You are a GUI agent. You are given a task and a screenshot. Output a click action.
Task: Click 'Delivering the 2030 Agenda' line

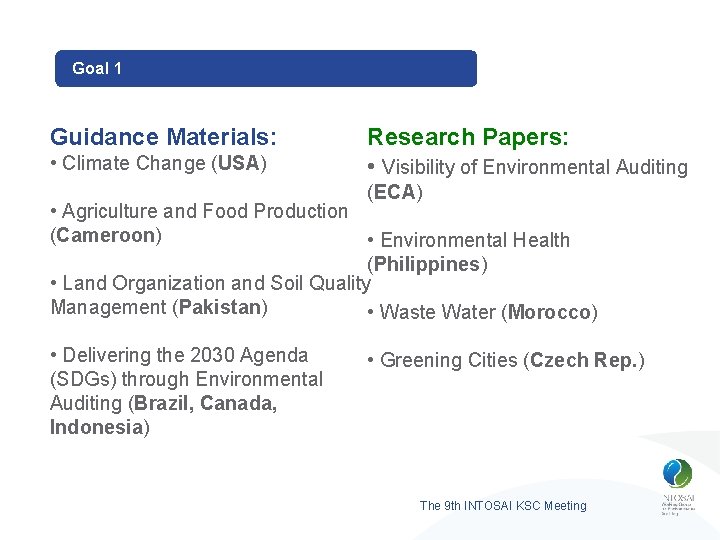click(180, 355)
